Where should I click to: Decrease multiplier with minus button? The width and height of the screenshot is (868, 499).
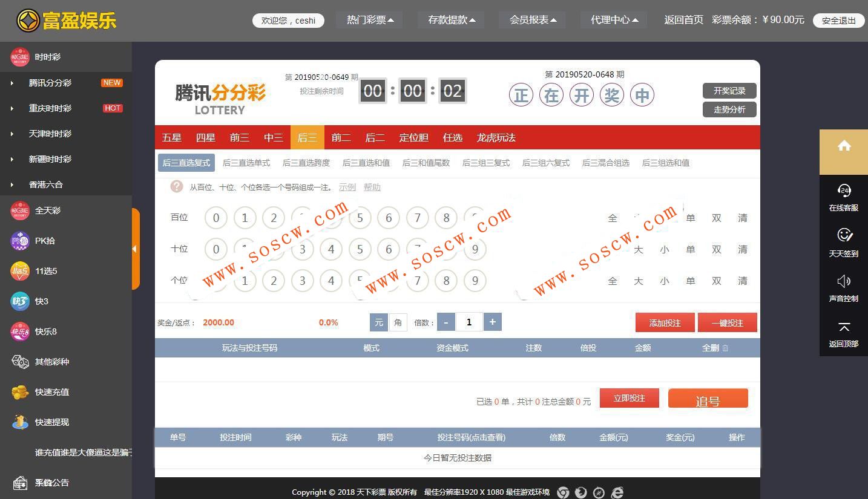[x=446, y=322]
